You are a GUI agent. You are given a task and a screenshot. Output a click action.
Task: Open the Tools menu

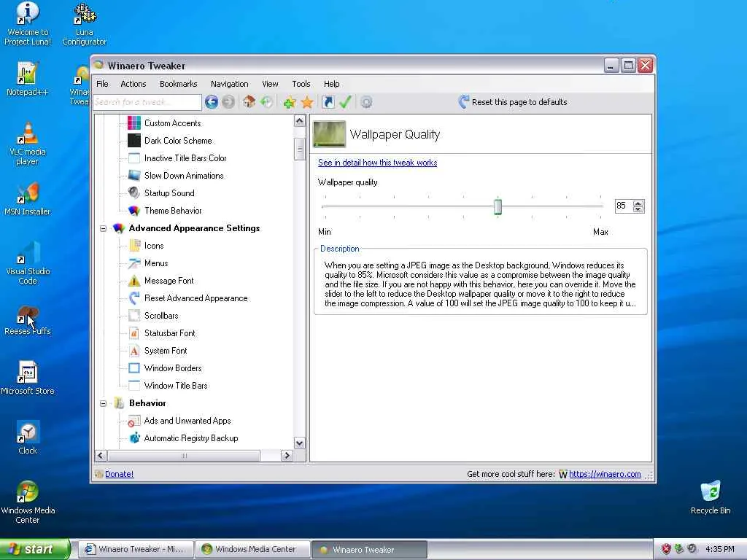coord(301,84)
